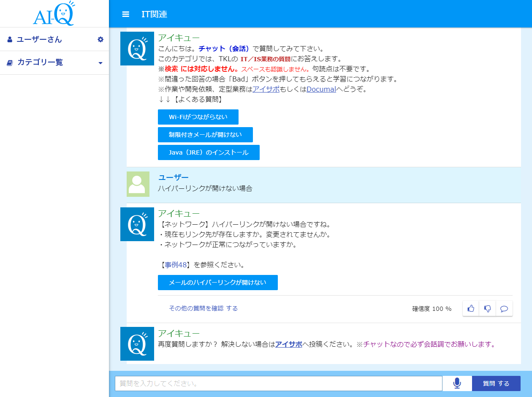Select the 制限付きメールが開けない button
Viewport: 532px width, 397px height.
205,135
